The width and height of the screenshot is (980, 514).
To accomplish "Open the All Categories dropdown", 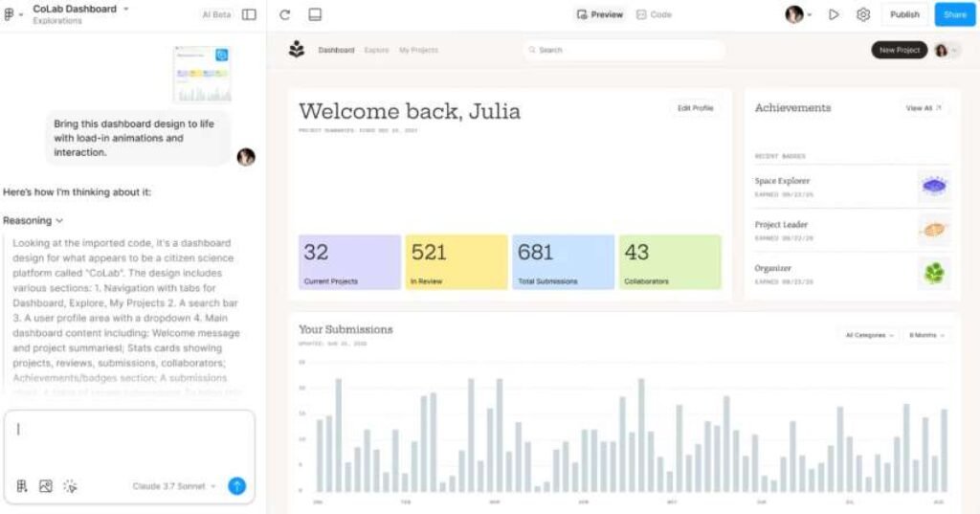I will point(869,335).
